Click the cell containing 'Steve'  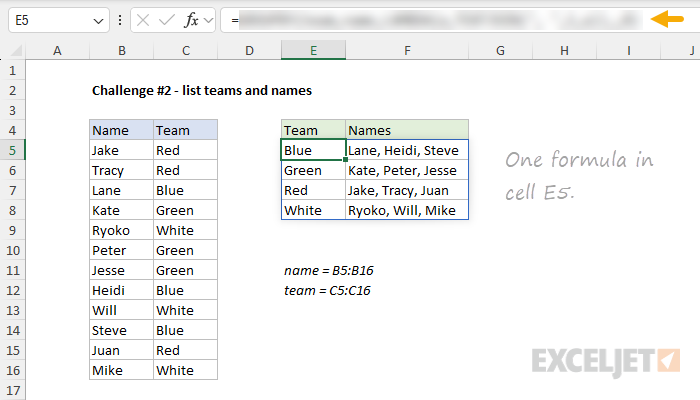[121, 330]
